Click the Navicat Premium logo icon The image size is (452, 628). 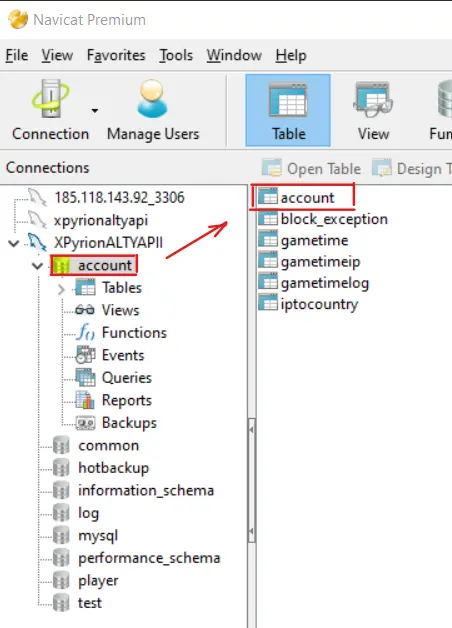click(x=18, y=20)
